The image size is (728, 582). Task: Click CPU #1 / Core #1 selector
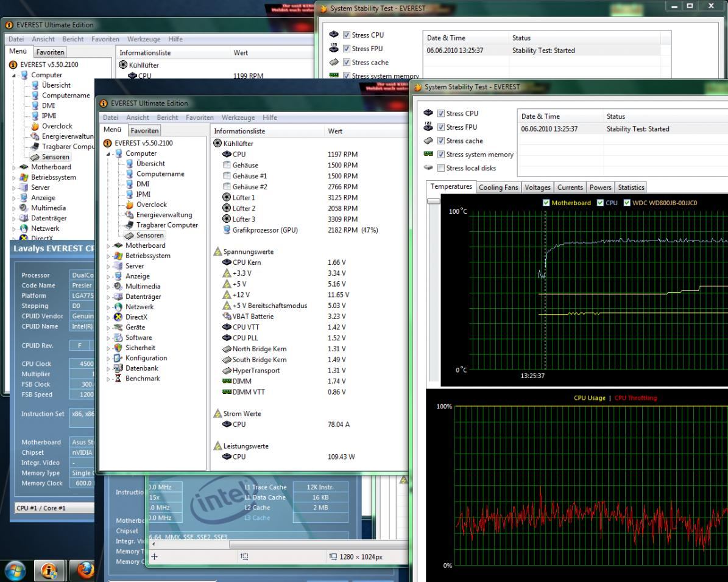(55, 508)
